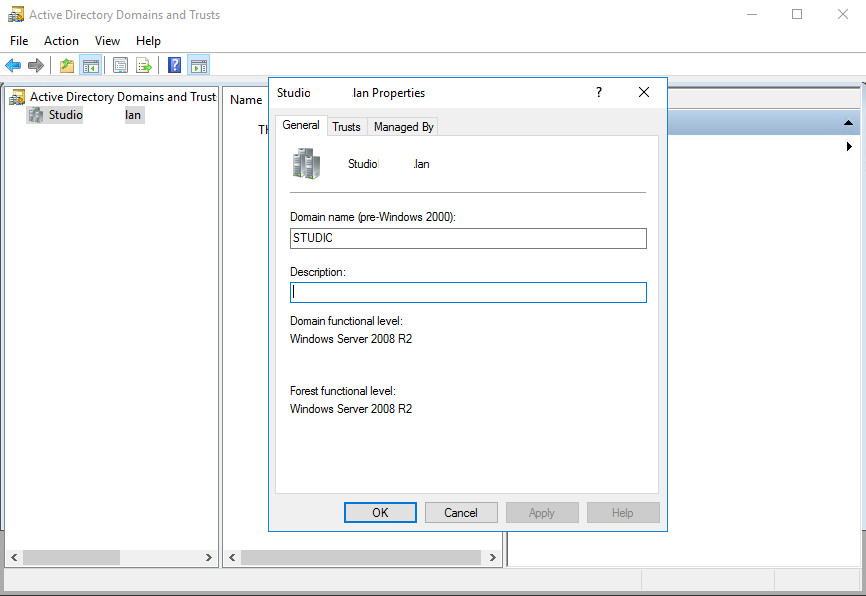The height and width of the screenshot is (596, 866).
Task: Click right scroll arrow in results pane
Action: [x=493, y=558]
